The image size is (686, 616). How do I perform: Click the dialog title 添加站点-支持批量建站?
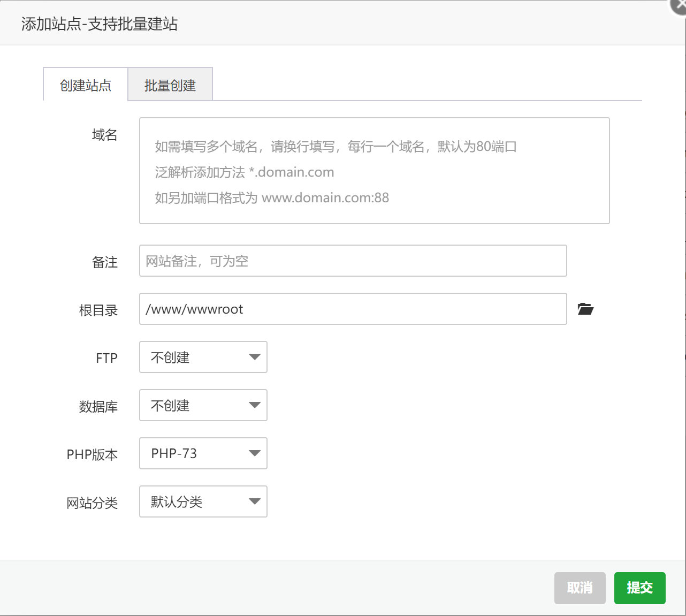(100, 24)
